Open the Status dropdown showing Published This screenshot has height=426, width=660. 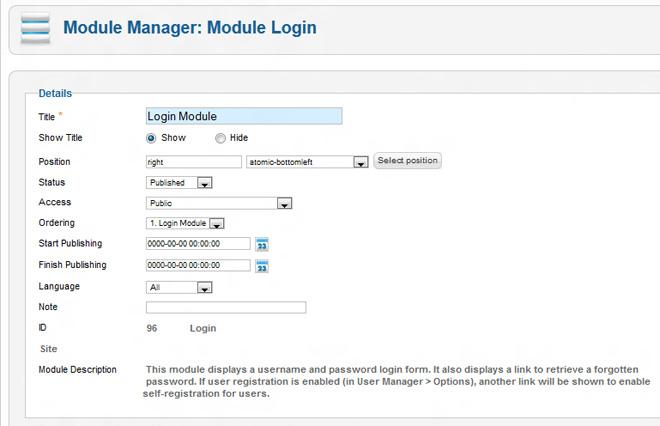point(179,183)
